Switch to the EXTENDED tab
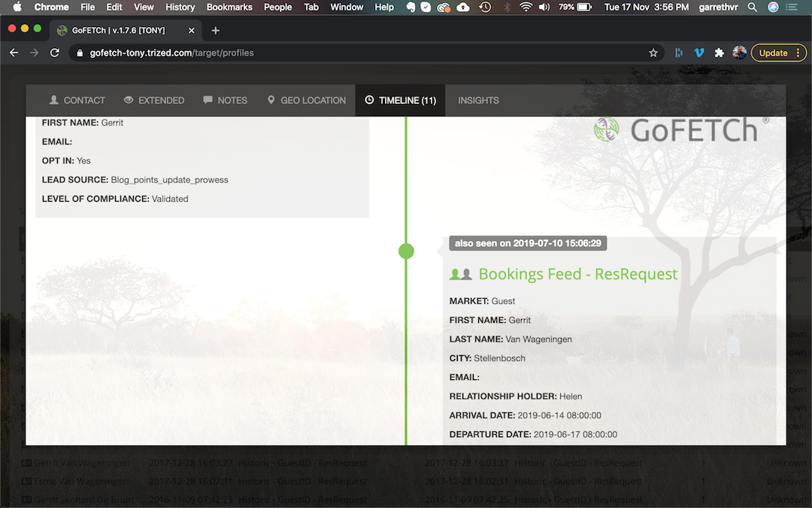Screen dimensions: 812x508 [x=154, y=100]
